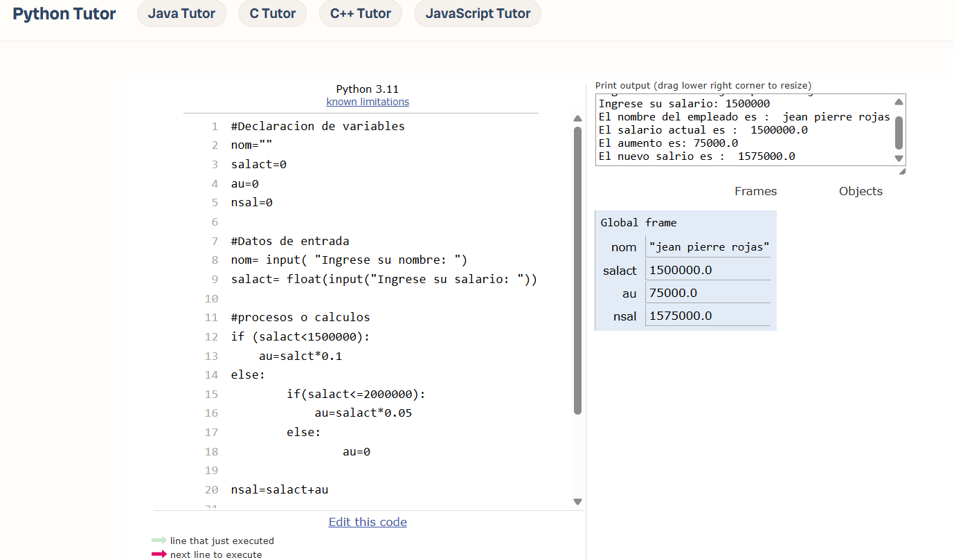Click line 20 code 'nsal=salact+au'
This screenshot has width=954, height=560.
tap(280, 490)
